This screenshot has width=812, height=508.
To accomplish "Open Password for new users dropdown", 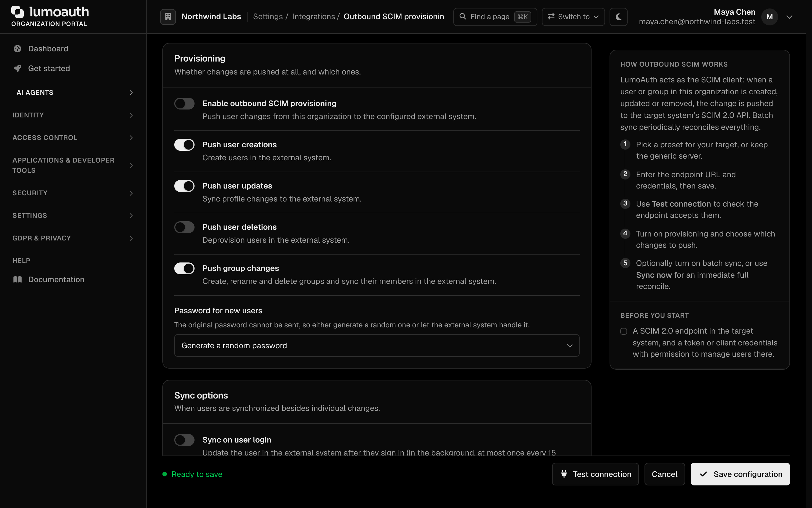I will [x=376, y=345].
